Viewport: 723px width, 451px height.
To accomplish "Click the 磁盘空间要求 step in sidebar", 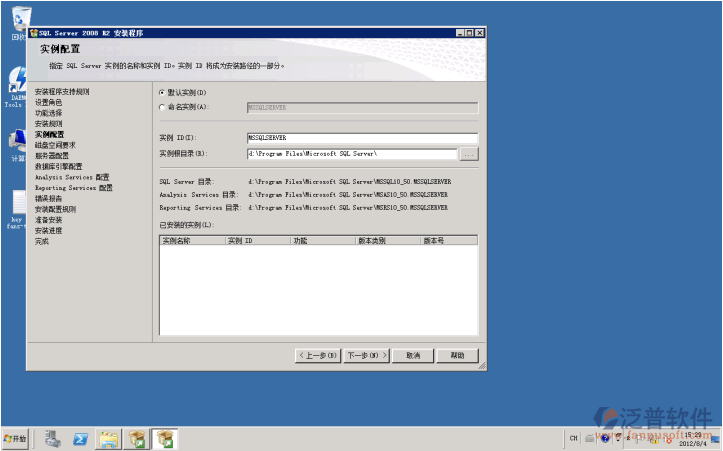I will [55, 145].
